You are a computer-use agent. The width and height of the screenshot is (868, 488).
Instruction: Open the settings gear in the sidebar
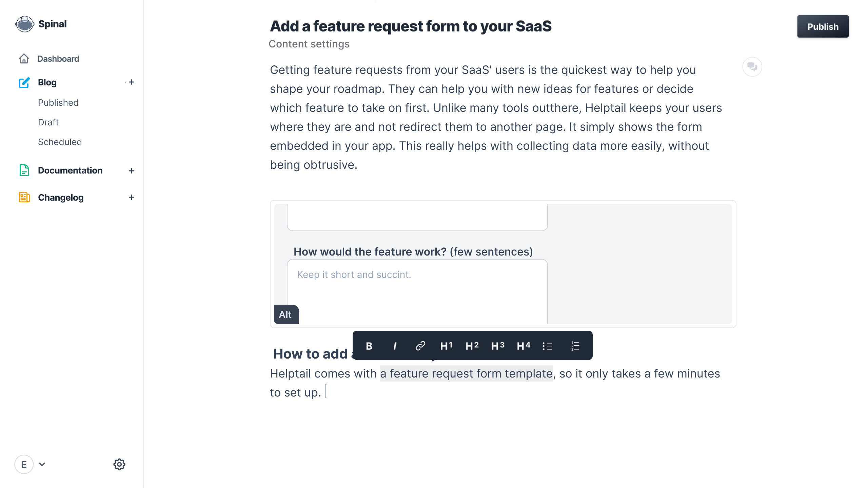[119, 464]
